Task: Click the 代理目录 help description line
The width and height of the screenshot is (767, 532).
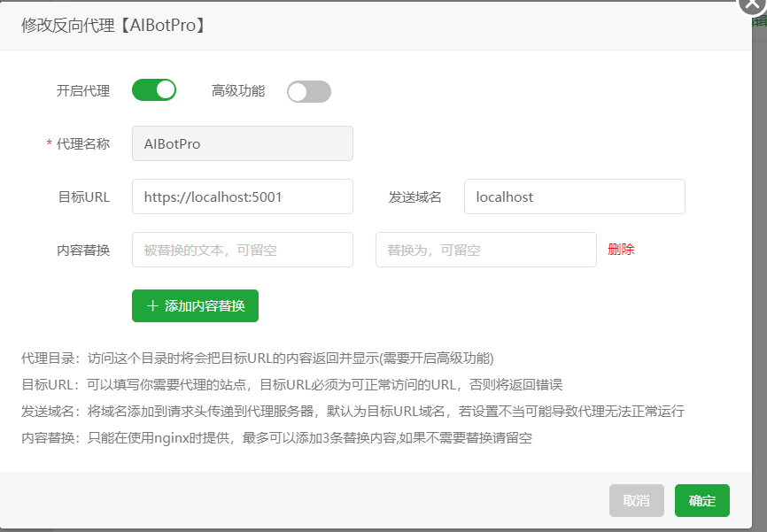Action: (x=257, y=359)
